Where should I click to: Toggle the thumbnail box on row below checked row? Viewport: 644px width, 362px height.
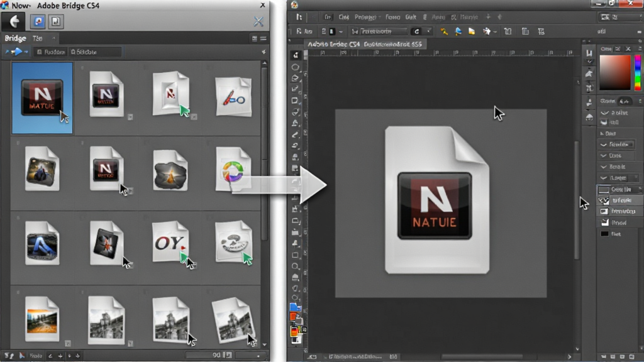604,211
